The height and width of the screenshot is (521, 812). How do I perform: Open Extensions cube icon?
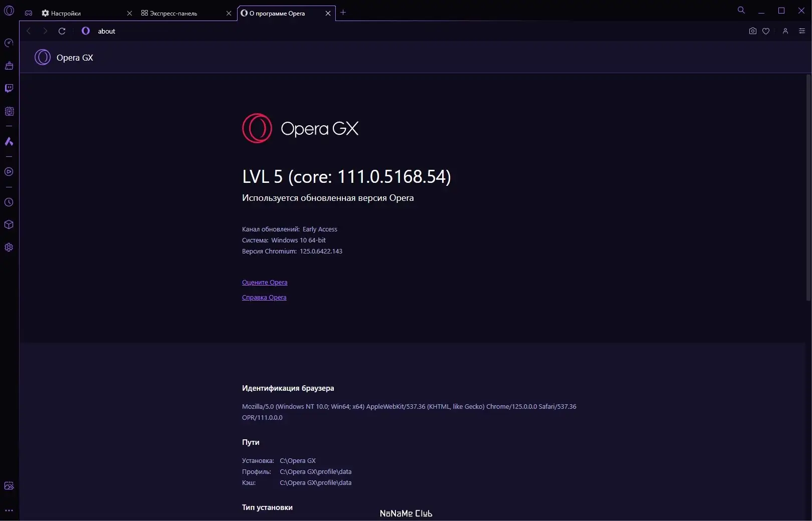click(9, 224)
